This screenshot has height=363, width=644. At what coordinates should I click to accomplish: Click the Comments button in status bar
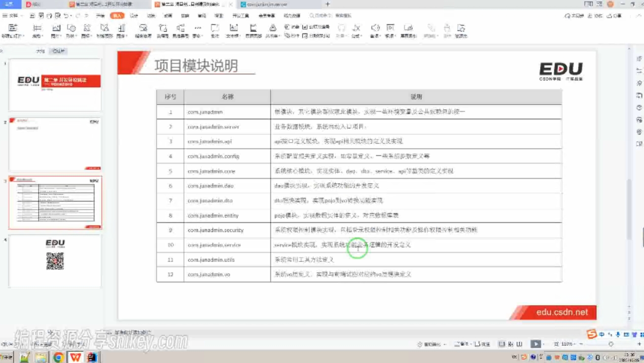tap(482, 344)
